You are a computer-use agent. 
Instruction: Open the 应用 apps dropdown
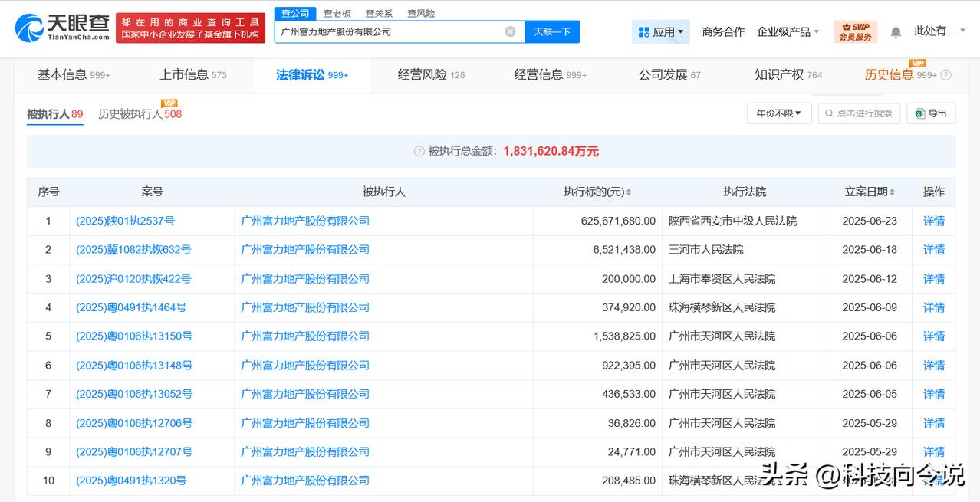660,32
